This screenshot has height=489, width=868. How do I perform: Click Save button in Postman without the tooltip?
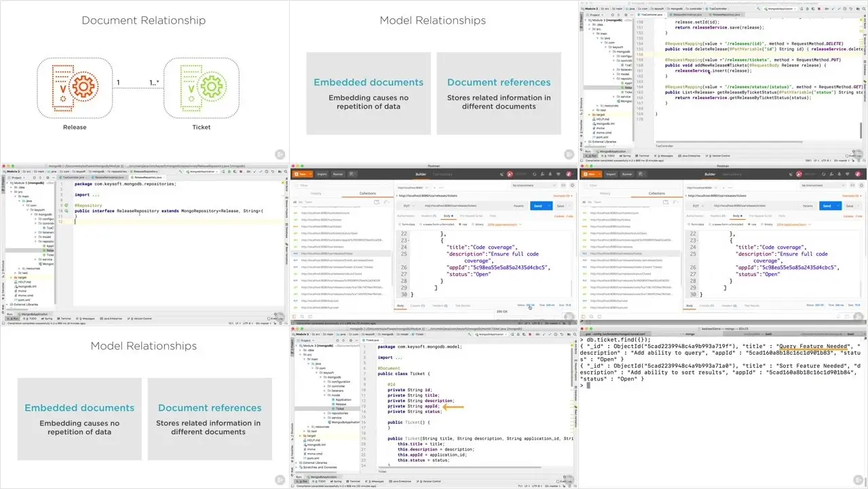coord(850,206)
